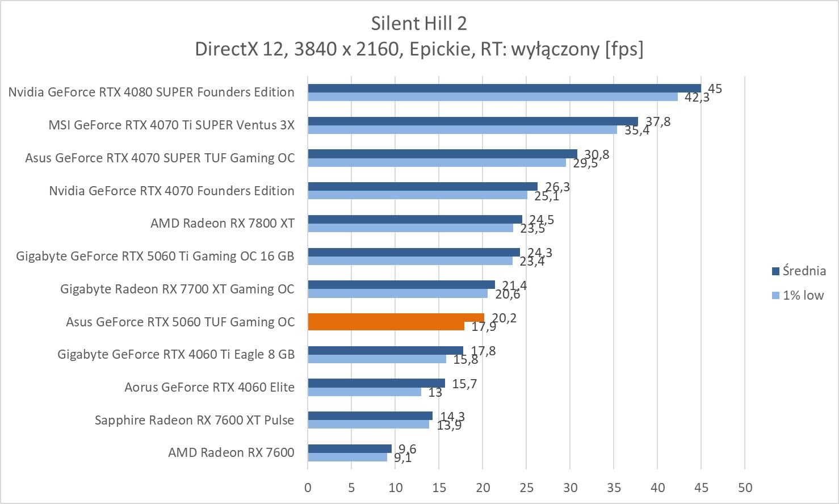
Task: Click the 30,8 data label
Action: coord(597,154)
